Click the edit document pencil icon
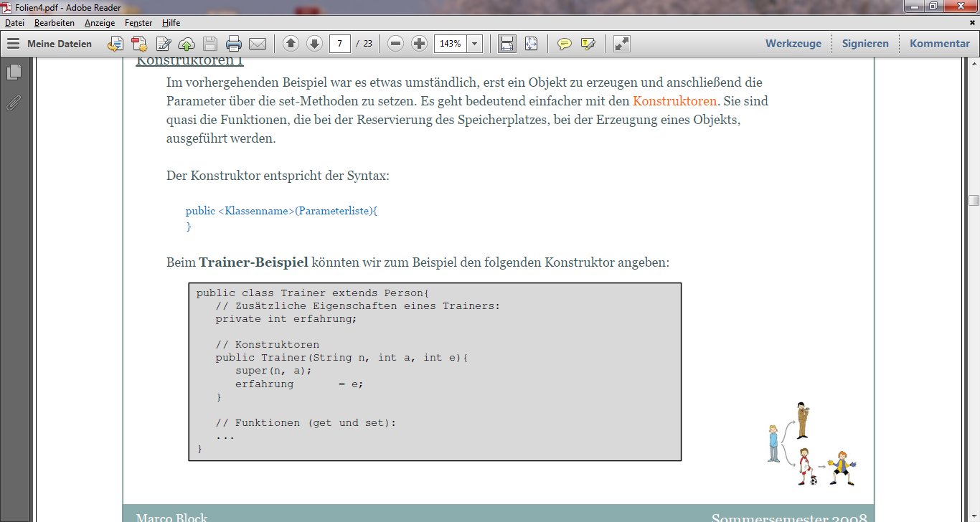 [x=164, y=44]
